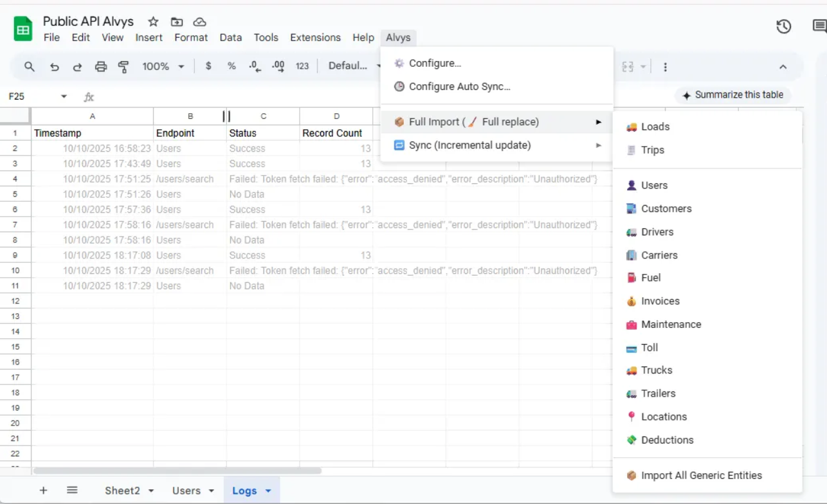Screen dimensions: 827x504
Task: Choose Configure... from Alvys menu
Action: click(497, 64)
